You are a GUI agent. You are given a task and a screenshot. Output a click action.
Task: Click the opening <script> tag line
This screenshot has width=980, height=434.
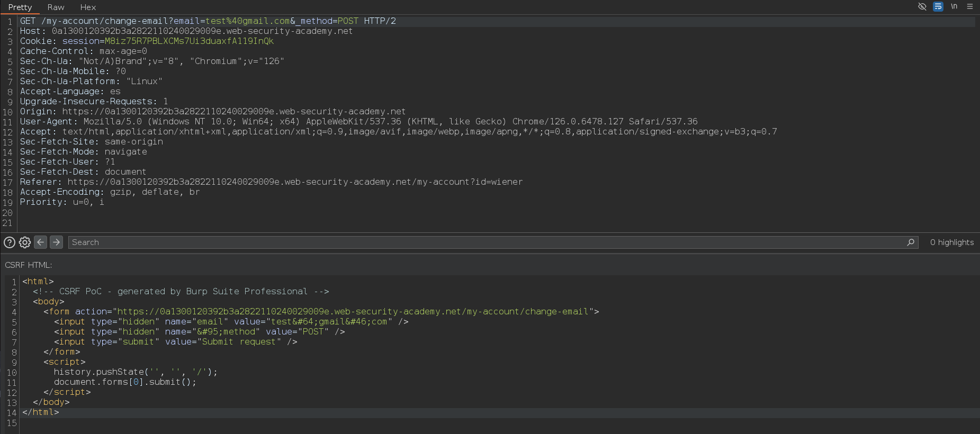click(65, 362)
